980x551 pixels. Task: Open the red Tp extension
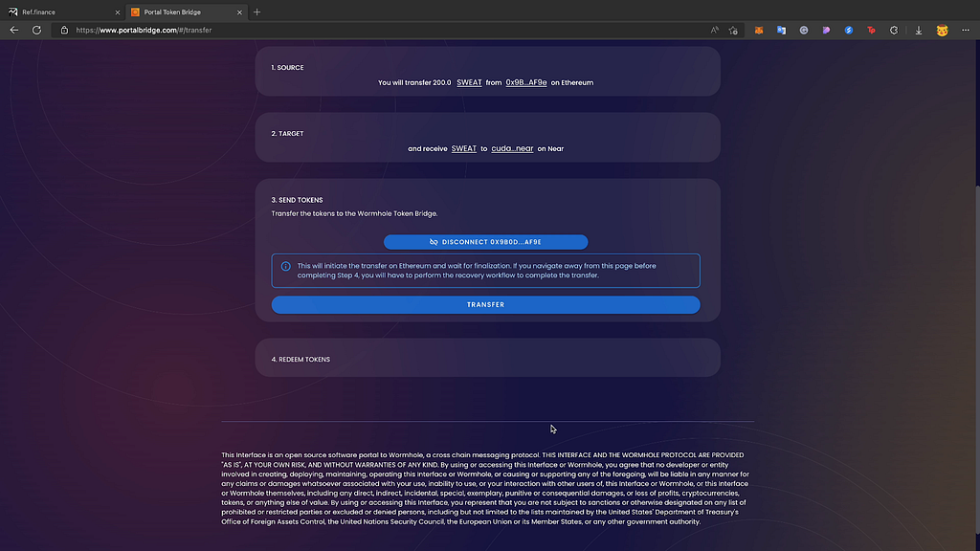pos(871,30)
